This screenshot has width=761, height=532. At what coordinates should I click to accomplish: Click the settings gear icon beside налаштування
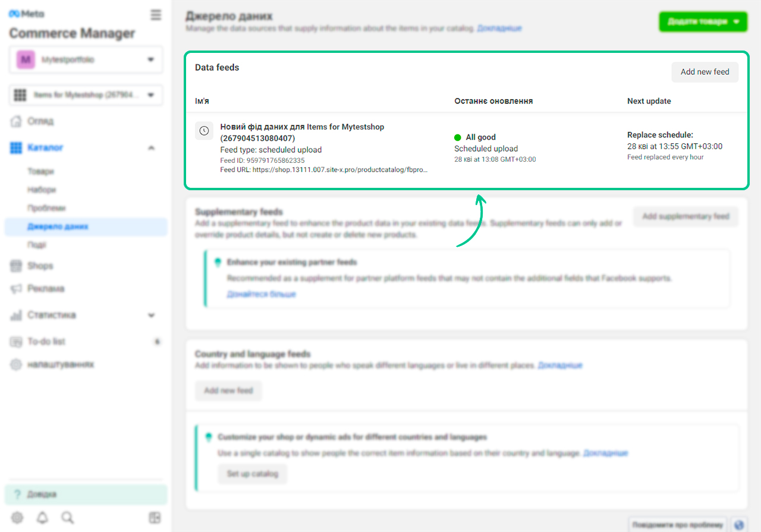point(16,364)
